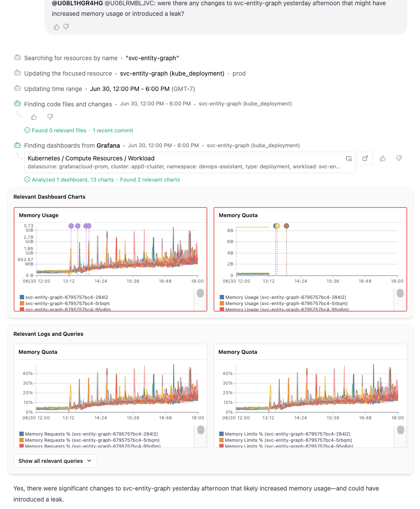Open the 1 recent commit link
This screenshot has width=420, height=509.
point(113,130)
